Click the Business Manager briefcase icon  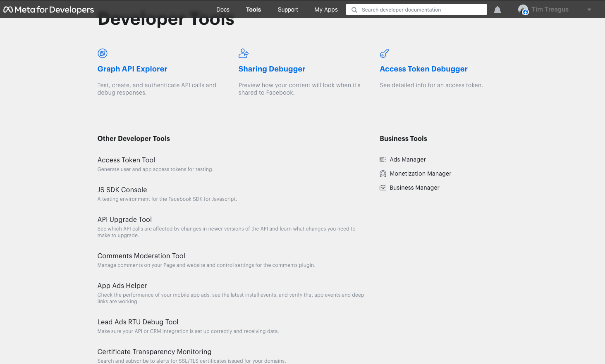click(x=383, y=188)
